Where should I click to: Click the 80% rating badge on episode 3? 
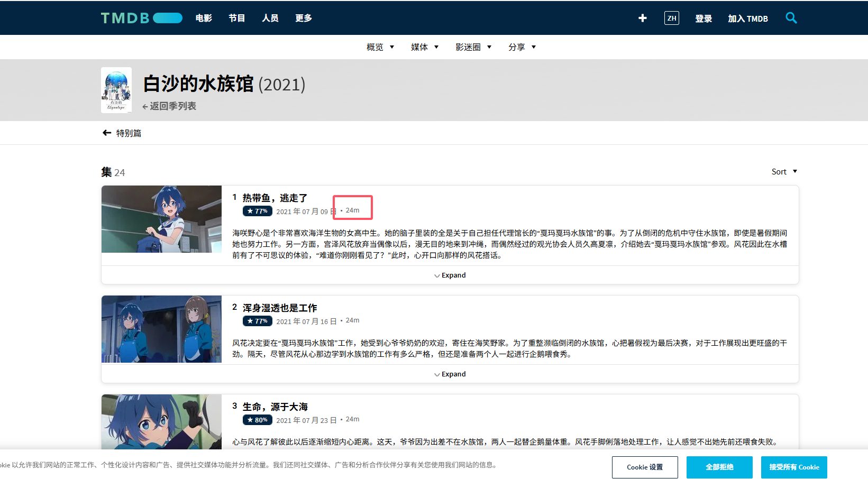[x=258, y=420]
